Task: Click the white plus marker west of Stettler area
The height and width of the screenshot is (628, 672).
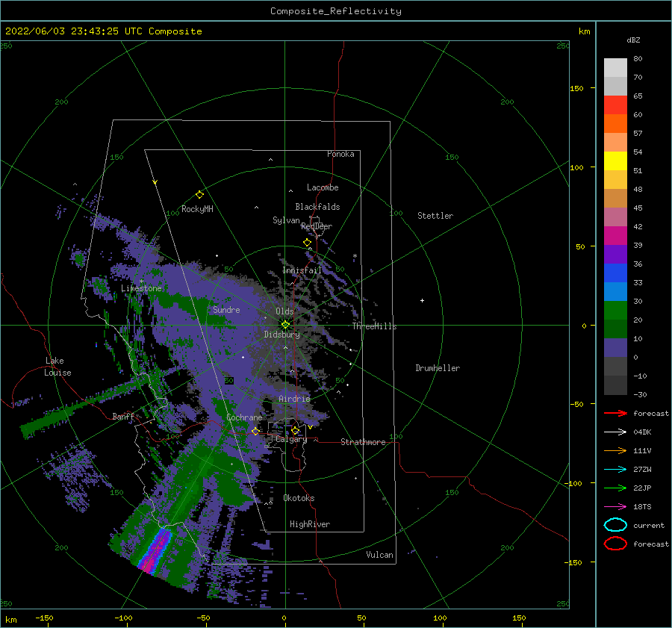Action: coord(422,300)
